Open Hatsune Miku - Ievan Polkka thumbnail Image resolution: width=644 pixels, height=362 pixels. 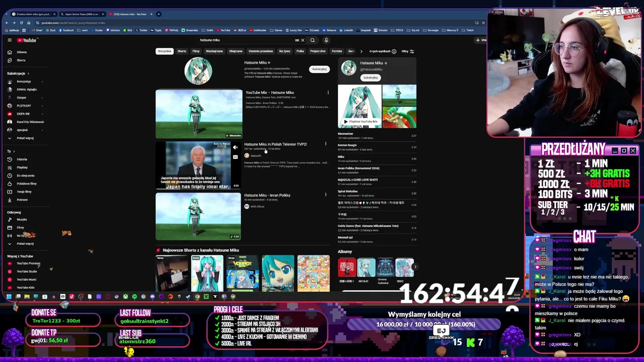pos(198,217)
